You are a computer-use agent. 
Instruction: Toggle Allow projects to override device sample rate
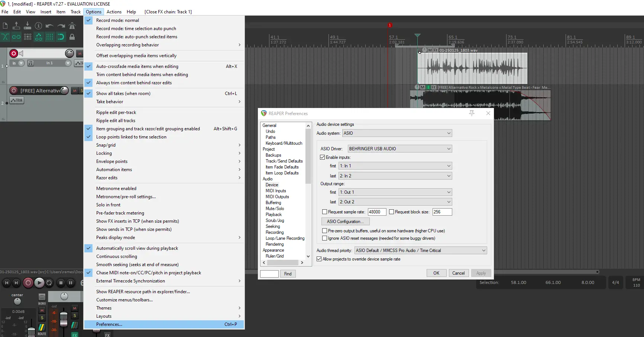coord(319,259)
